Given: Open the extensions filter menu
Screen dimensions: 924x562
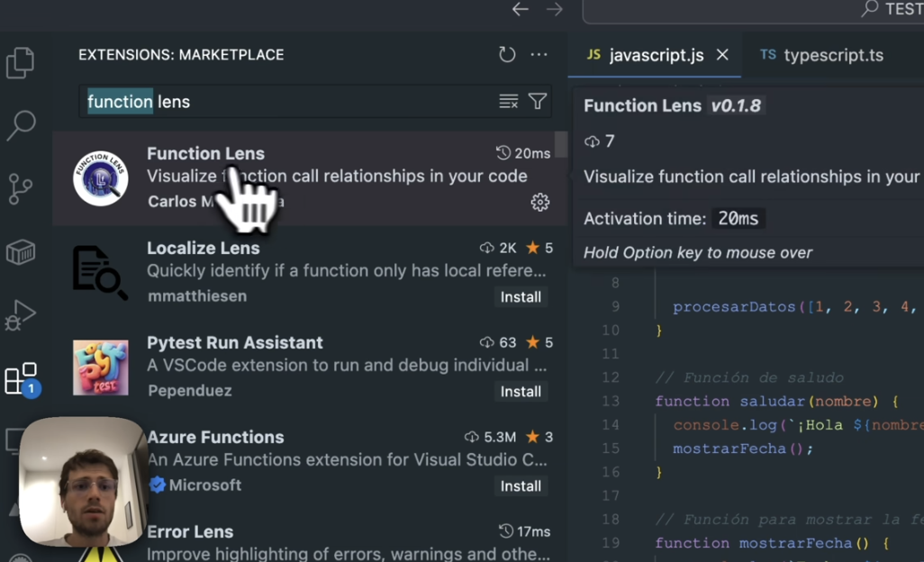Looking at the screenshot, I should tap(538, 102).
